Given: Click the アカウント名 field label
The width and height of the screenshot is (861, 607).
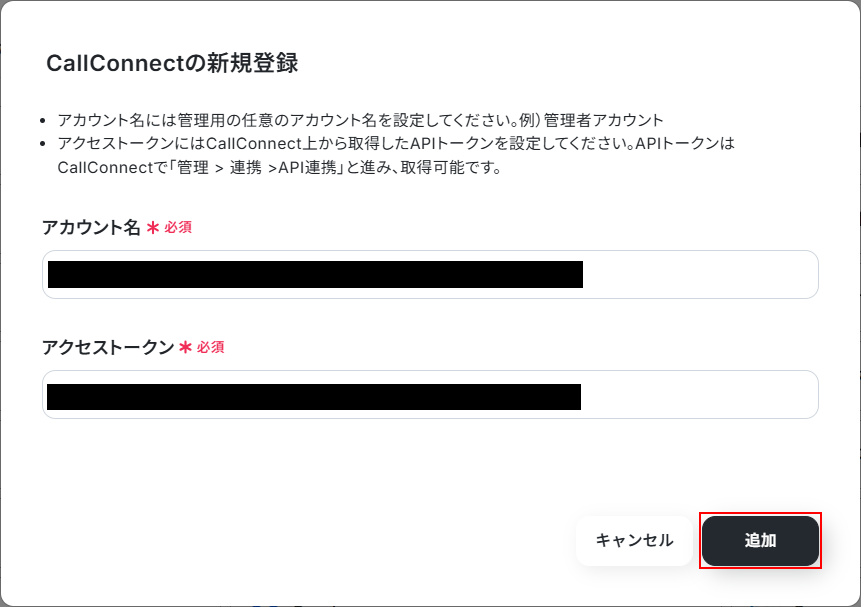Looking at the screenshot, I should [91, 227].
